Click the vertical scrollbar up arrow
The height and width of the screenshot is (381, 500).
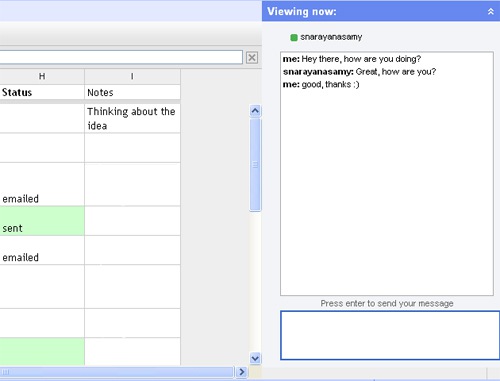(x=255, y=111)
